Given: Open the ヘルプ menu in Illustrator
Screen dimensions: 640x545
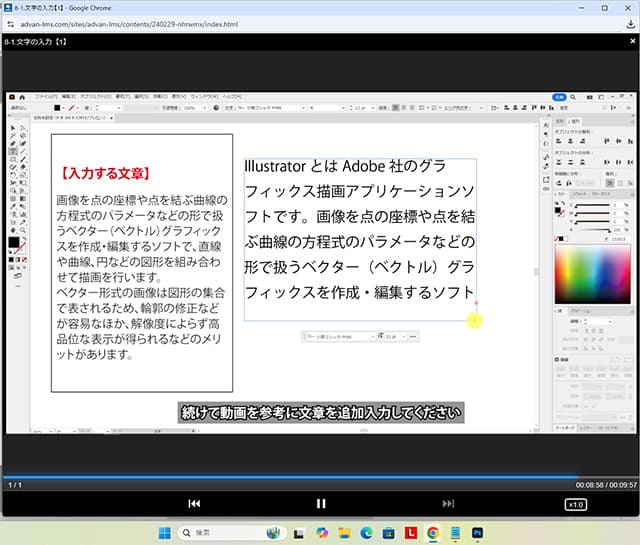Looking at the screenshot, I should pos(232,97).
